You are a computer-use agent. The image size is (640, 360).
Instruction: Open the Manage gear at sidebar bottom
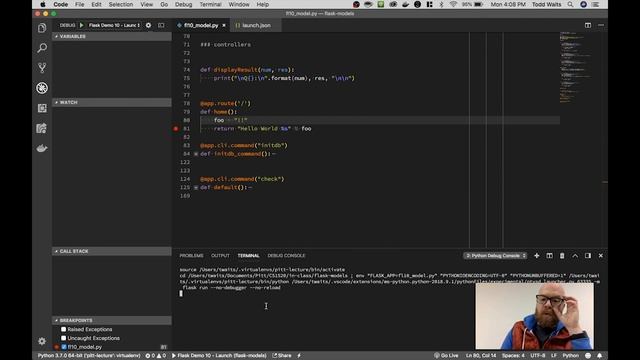42,341
